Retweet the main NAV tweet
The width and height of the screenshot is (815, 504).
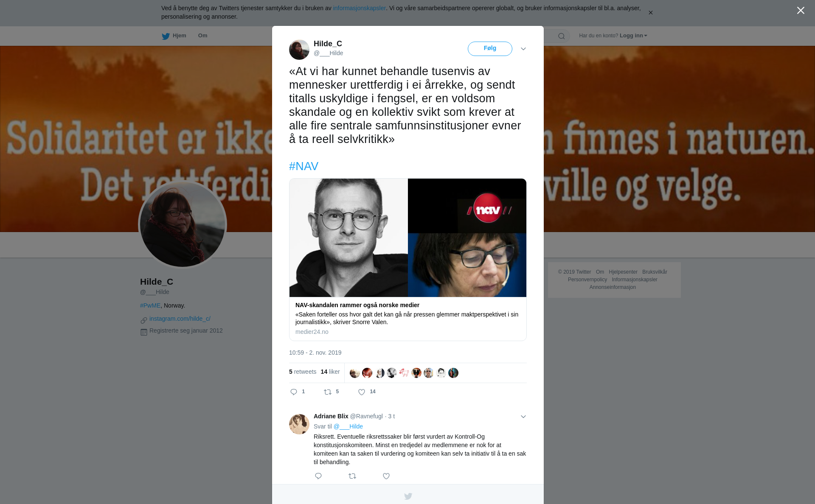coord(328,392)
